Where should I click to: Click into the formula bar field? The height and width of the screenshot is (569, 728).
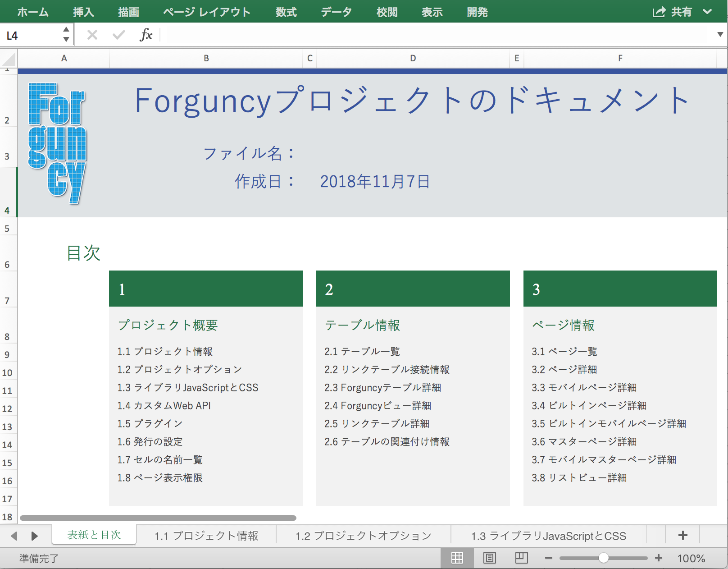(437, 35)
